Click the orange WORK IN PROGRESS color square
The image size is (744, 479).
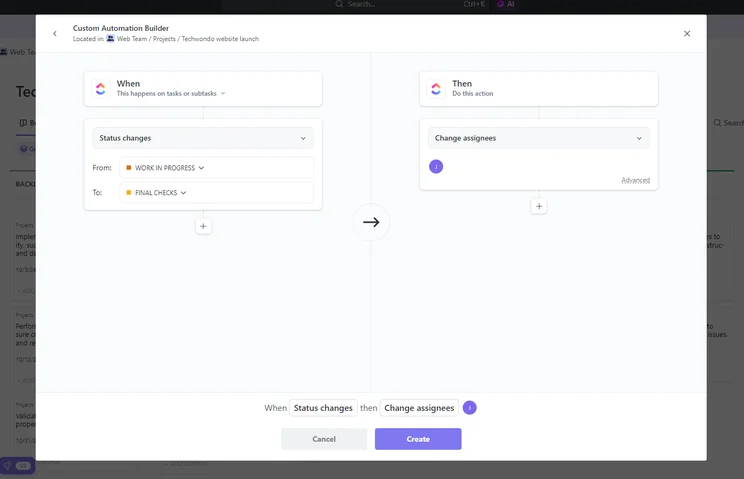click(x=129, y=167)
